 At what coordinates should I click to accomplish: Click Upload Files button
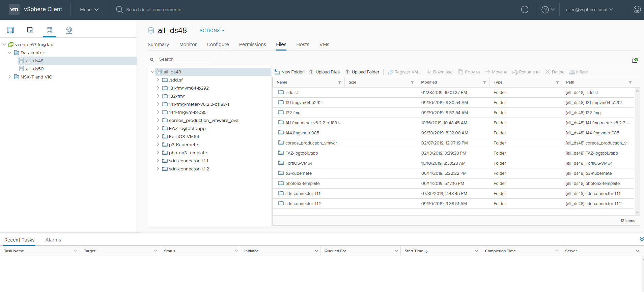tap(324, 72)
